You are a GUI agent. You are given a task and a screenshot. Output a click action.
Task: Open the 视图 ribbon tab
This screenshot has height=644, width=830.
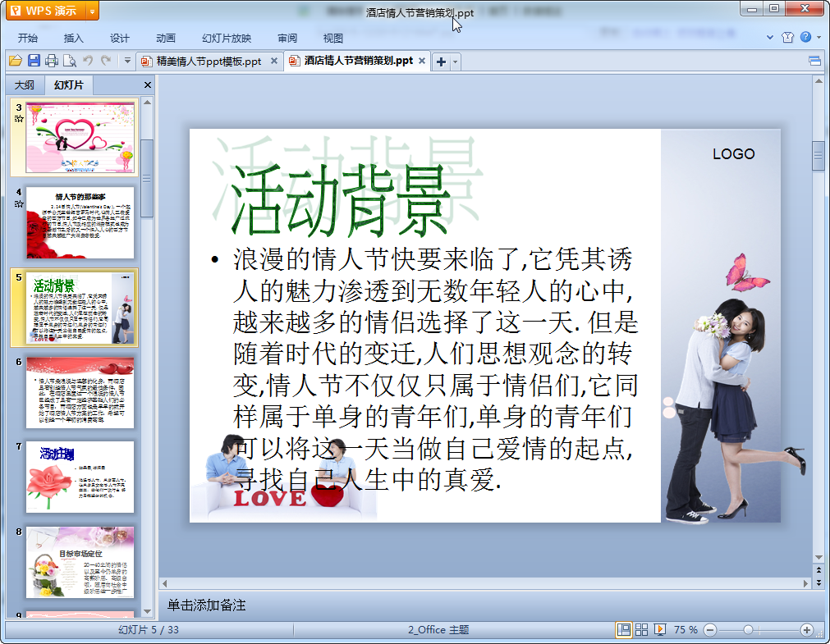point(333,38)
